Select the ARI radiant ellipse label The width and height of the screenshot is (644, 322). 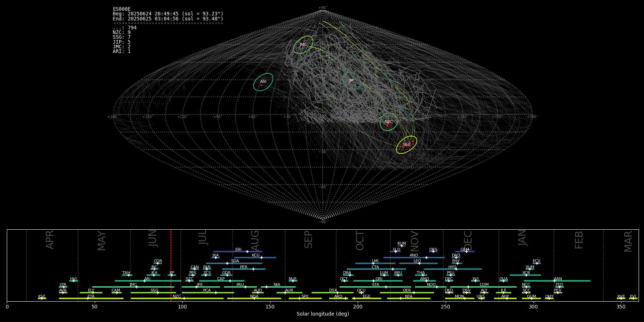point(263,82)
